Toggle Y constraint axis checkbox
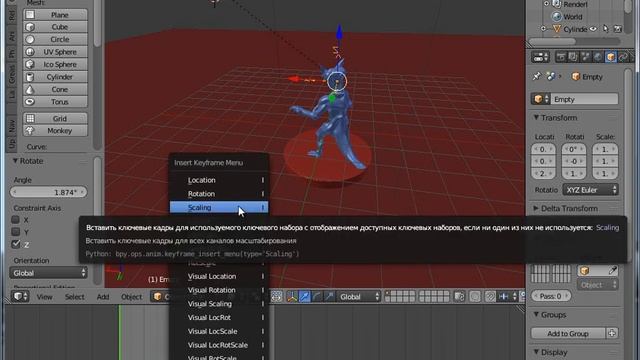The image size is (640, 360). pos(16,232)
